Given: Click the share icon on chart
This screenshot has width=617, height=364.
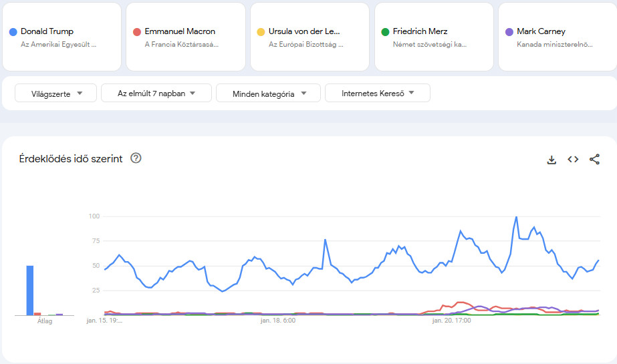Looking at the screenshot, I should click(x=594, y=160).
